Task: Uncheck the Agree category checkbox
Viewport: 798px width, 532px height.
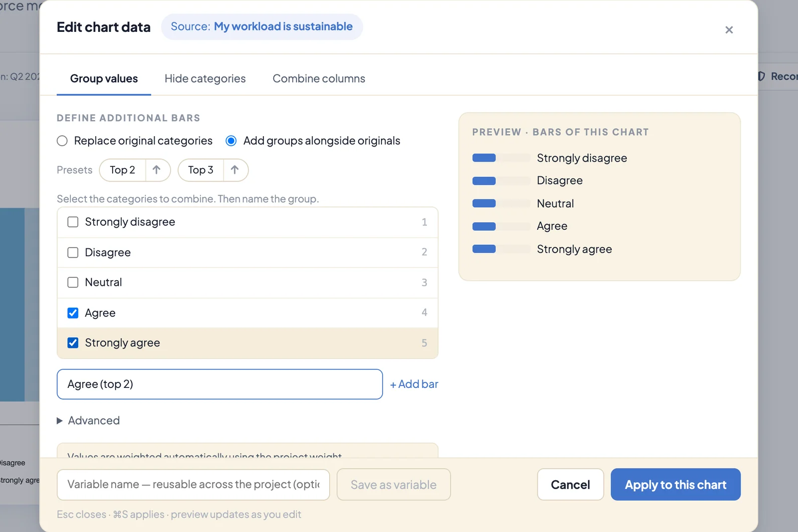Action: pyautogui.click(x=73, y=313)
